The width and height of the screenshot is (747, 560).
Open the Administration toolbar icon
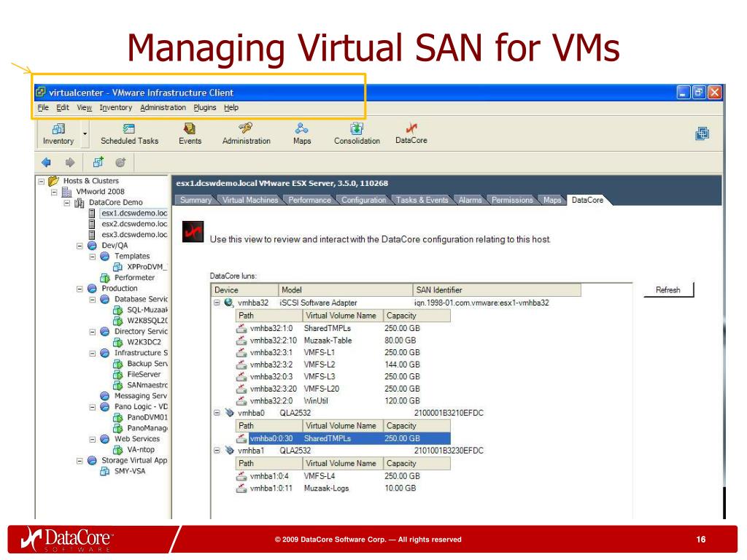[246, 134]
